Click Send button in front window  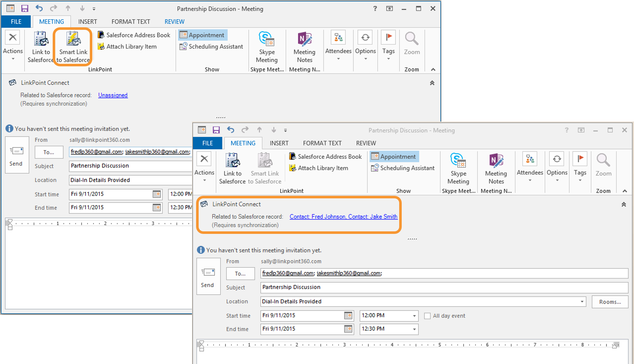click(208, 276)
